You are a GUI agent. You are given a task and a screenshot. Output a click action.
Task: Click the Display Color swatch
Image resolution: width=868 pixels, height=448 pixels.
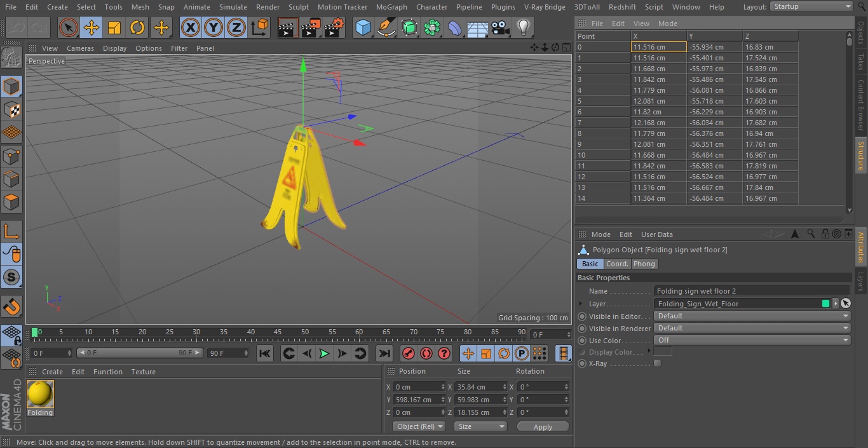click(663, 351)
